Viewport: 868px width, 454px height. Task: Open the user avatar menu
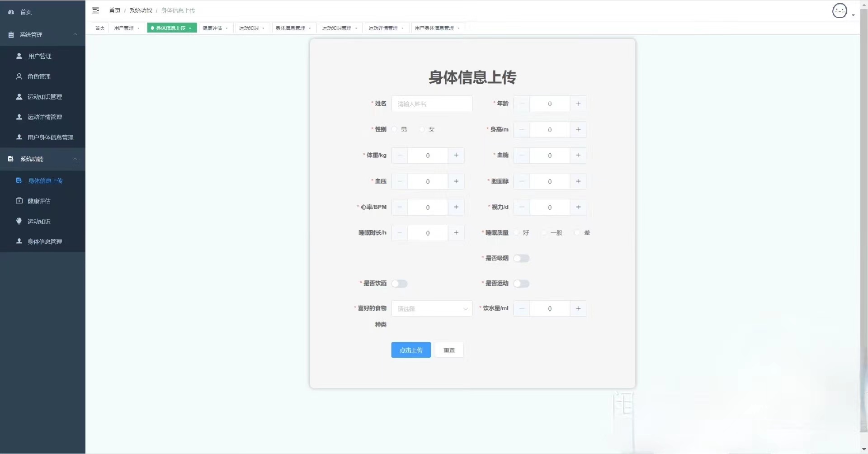pyautogui.click(x=840, y=11)
